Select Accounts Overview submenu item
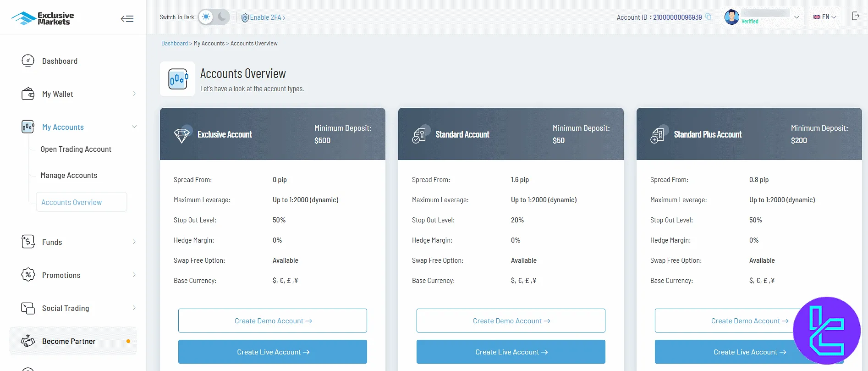 [82, 202]
